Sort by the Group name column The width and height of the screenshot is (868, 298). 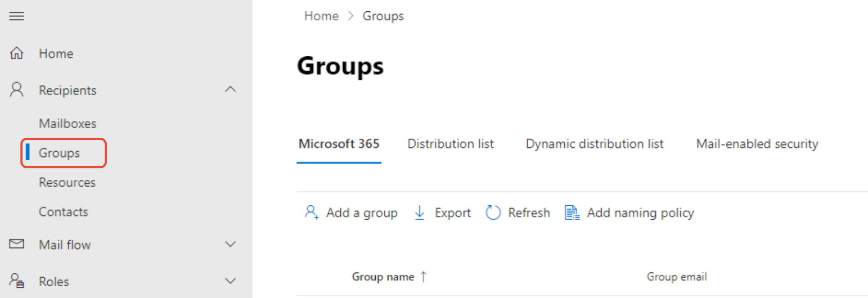(x=383, y=277)
